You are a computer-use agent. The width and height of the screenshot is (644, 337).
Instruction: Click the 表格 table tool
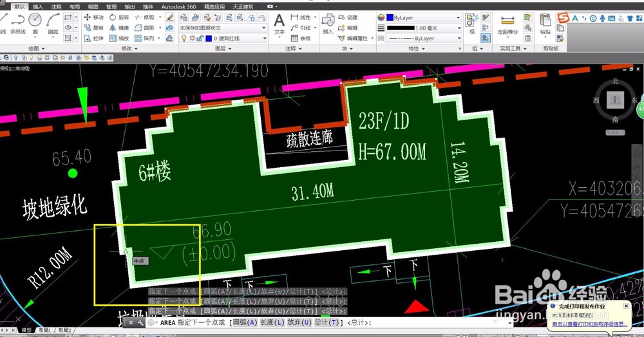click(x=301, y=38)
